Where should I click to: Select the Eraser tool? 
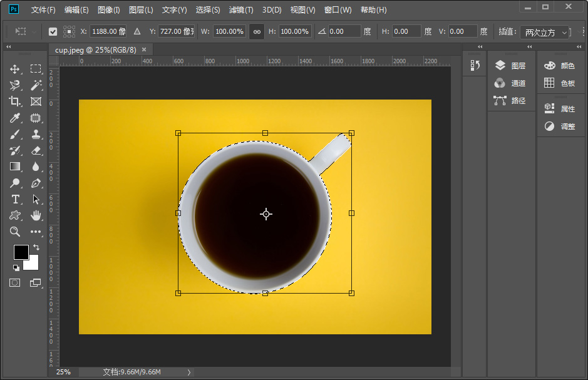[36, 151]
